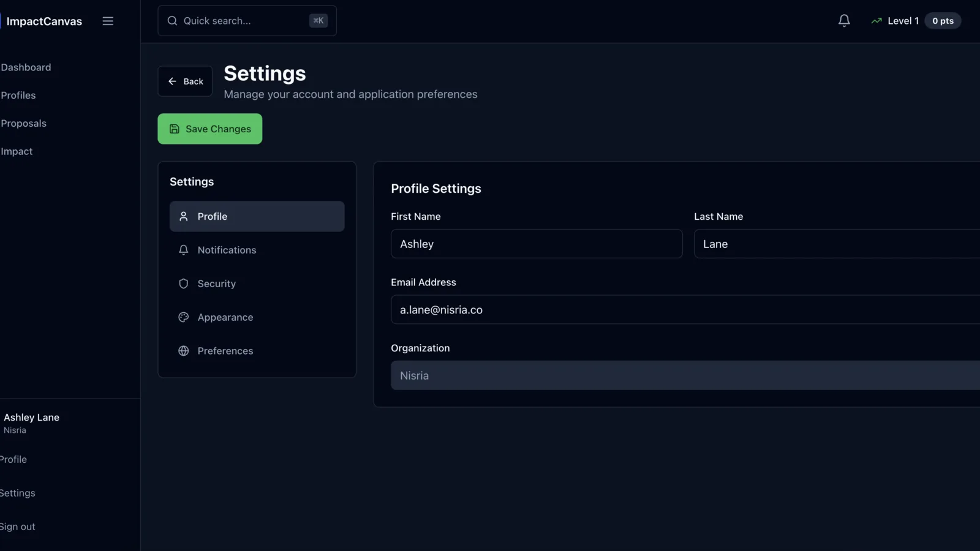Focus the First Name input field
980x551 pixels.
(x=536, y=244)
